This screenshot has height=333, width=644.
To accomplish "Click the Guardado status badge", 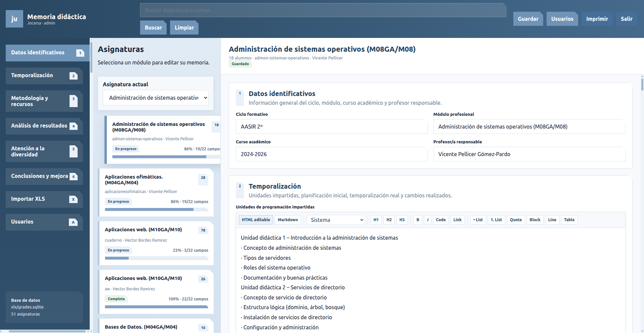I will [240, 64].
